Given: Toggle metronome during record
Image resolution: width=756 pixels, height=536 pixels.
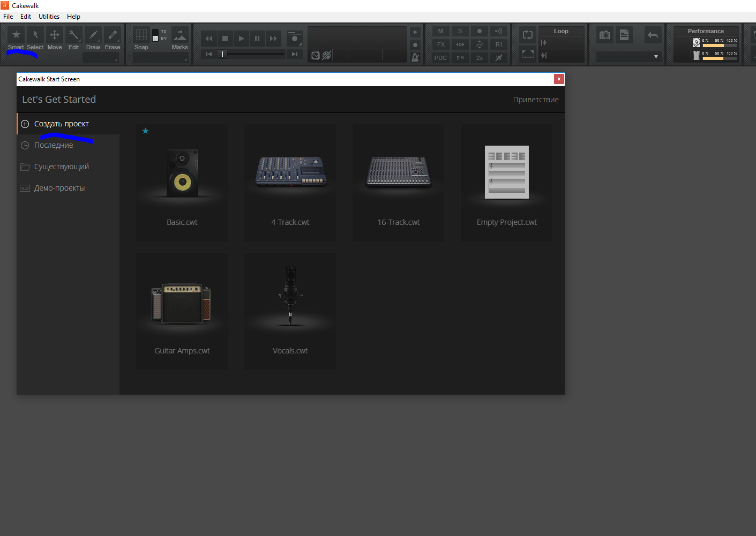Looking at the screenshot, I should tap(415, 45).
